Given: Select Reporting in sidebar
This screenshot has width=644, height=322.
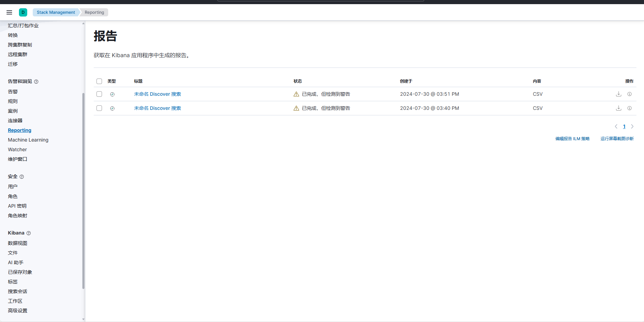Looking at the screenshot, I should (x=20, y=130).
